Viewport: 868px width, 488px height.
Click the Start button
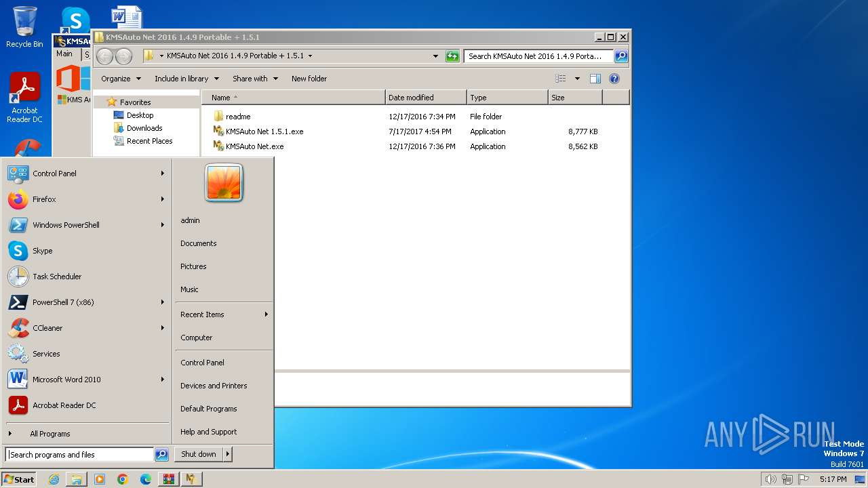[x=19, y=479]
